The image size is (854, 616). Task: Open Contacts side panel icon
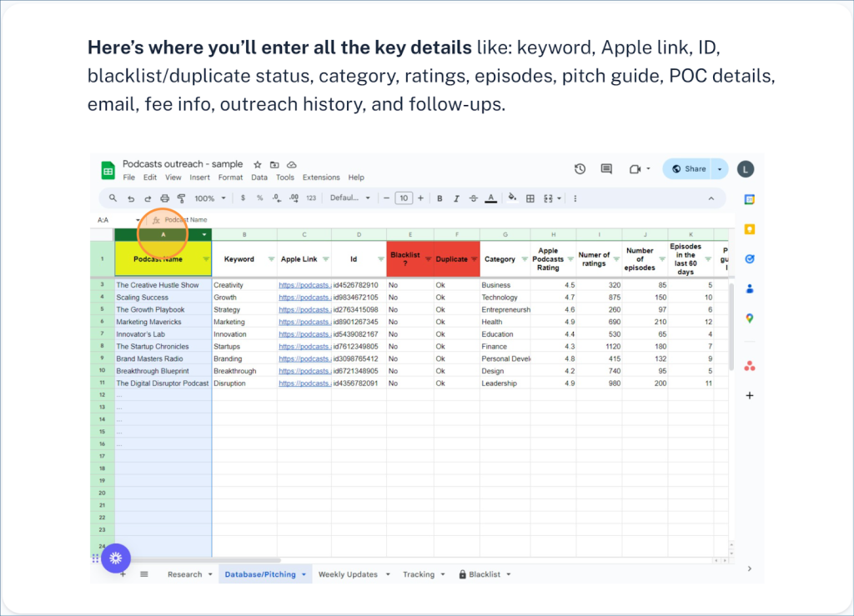pyautogui.click(x=750, y=289)
